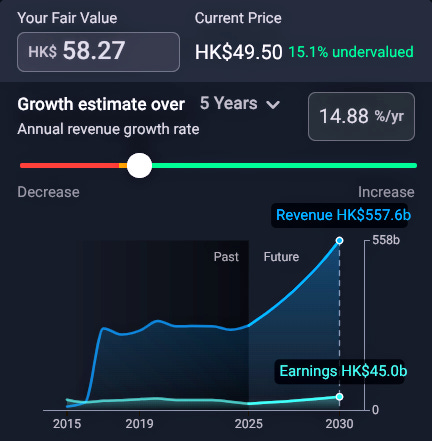This screenshot has width=432, height=441.
Task: Click the 14.88 %/yr growth rate field
Action: coord(361,116)
